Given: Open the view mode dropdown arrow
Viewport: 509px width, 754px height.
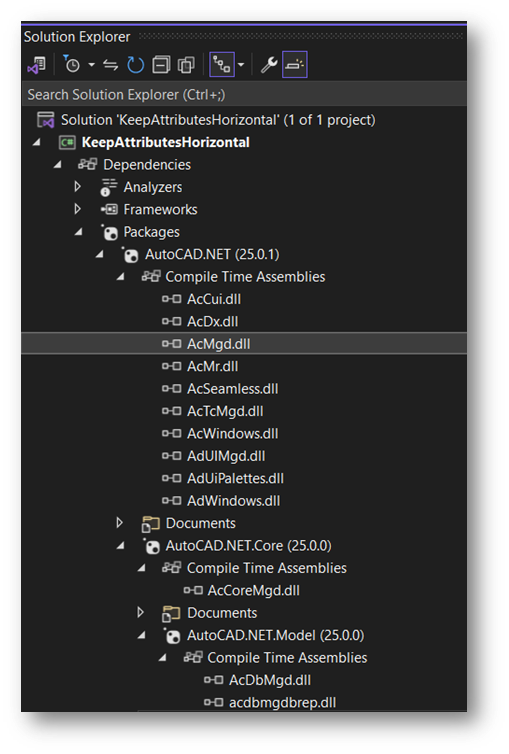Looking at the screenshot, I should [x=241, y=64].
